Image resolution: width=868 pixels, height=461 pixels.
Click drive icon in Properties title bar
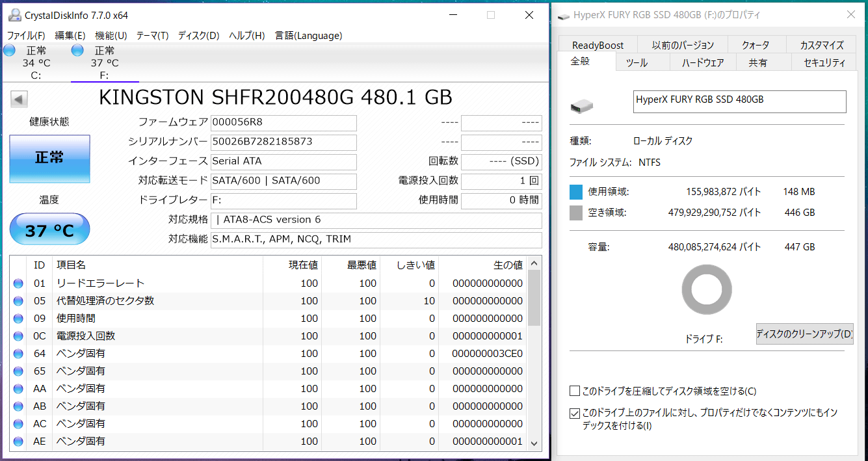(563, 16)
